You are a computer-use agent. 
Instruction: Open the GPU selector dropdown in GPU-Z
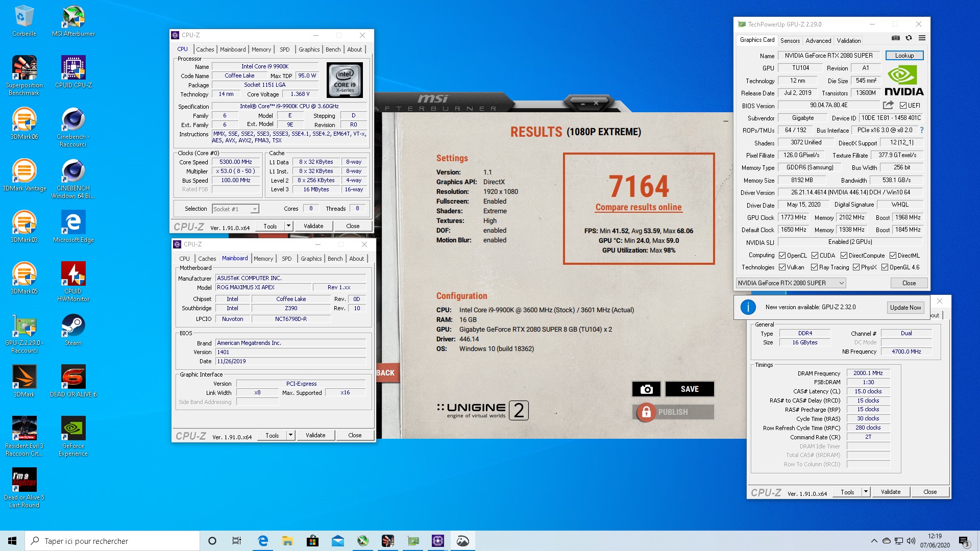click(791, 283)
